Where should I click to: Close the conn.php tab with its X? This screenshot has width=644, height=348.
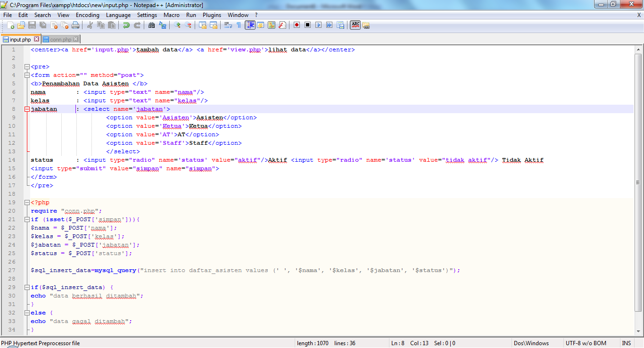coord(76,39)
